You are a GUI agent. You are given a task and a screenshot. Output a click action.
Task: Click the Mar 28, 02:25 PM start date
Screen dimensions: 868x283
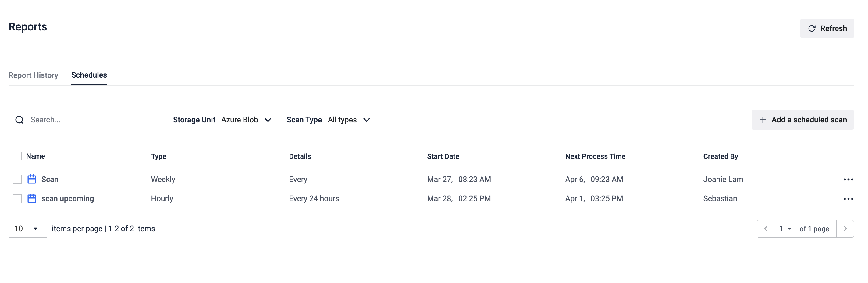pyautogui.click(x=459, y=198)
